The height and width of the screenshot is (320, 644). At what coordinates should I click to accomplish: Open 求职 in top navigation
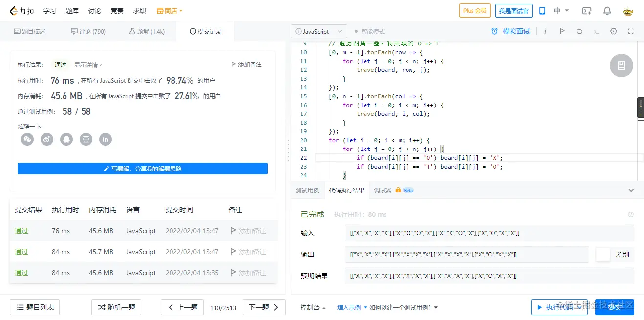pos(140,11)
